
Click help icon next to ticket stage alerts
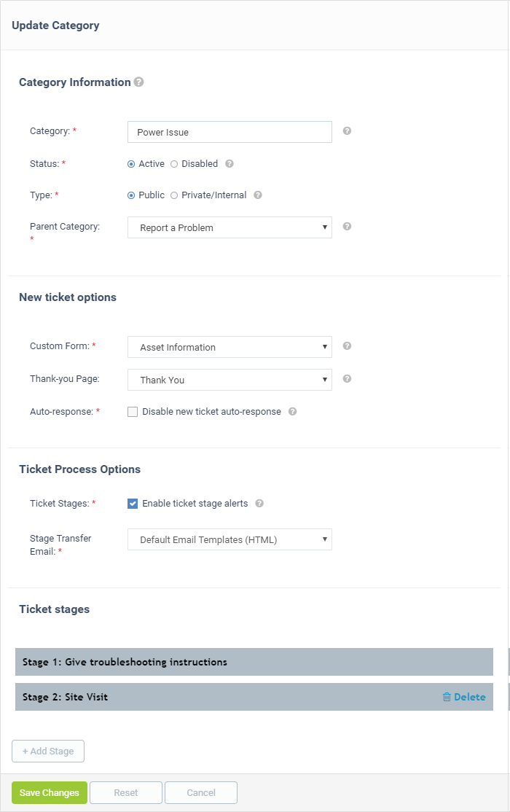(259, 504)
